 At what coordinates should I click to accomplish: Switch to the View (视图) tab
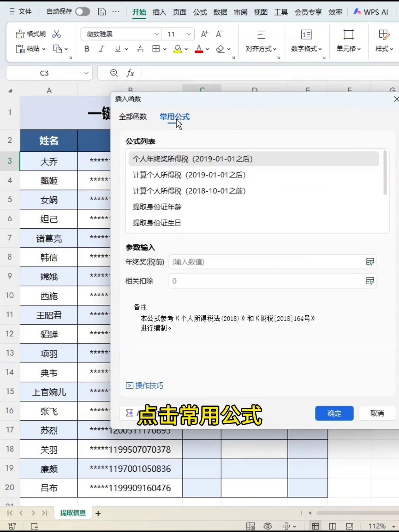[x=260, y=12]
